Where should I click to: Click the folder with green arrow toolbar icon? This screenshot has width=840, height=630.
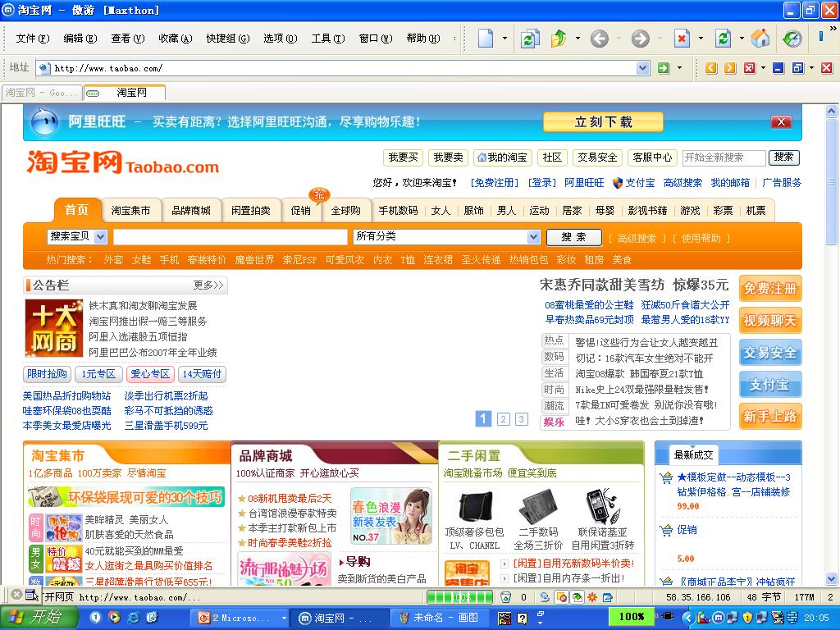coord(559,39)
